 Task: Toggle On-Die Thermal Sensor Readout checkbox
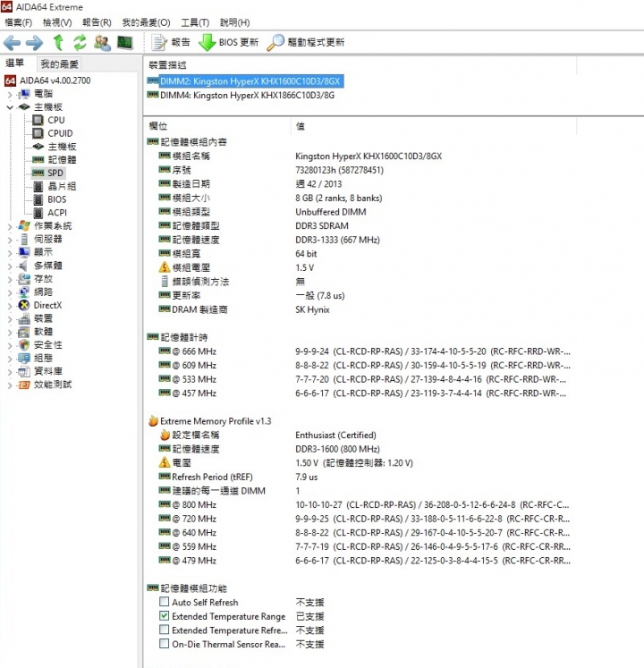[164, 643]
